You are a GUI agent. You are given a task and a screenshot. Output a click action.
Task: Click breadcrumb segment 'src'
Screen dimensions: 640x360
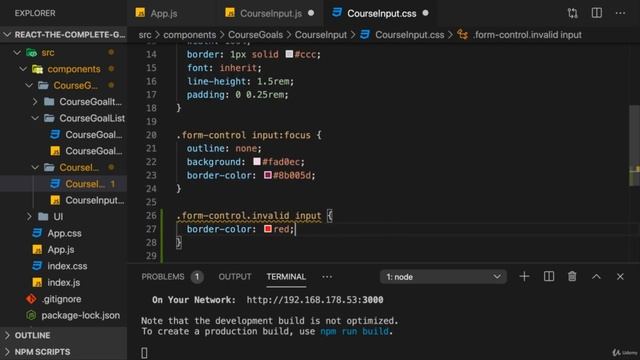point(144,35)
